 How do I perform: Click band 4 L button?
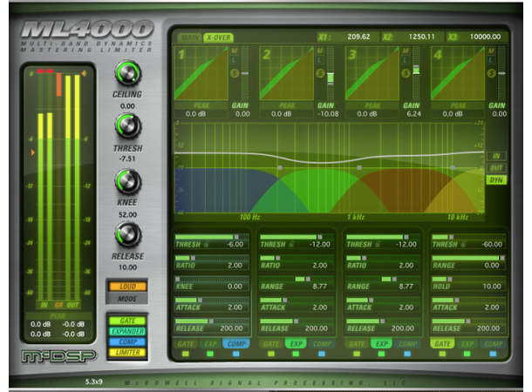point(491,60)
